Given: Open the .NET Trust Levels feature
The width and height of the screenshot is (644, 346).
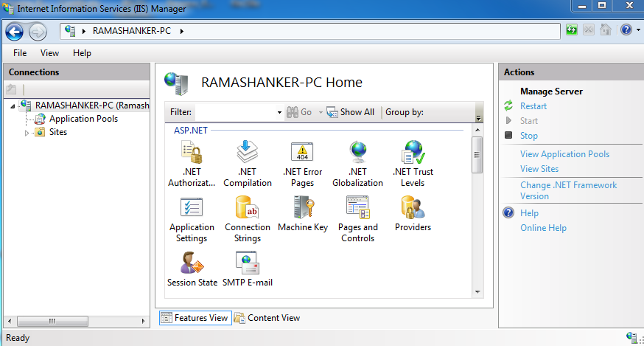Looking at the screenshot, I should [x=413, y=164].
